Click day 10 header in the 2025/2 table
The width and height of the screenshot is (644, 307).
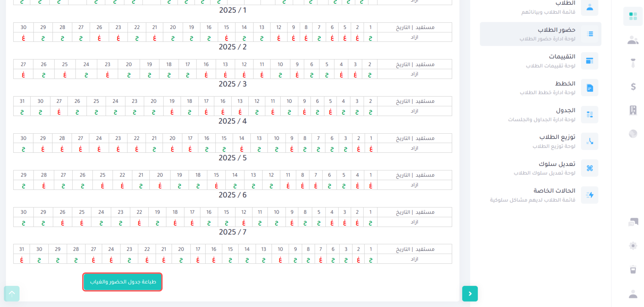pos(280,64)
